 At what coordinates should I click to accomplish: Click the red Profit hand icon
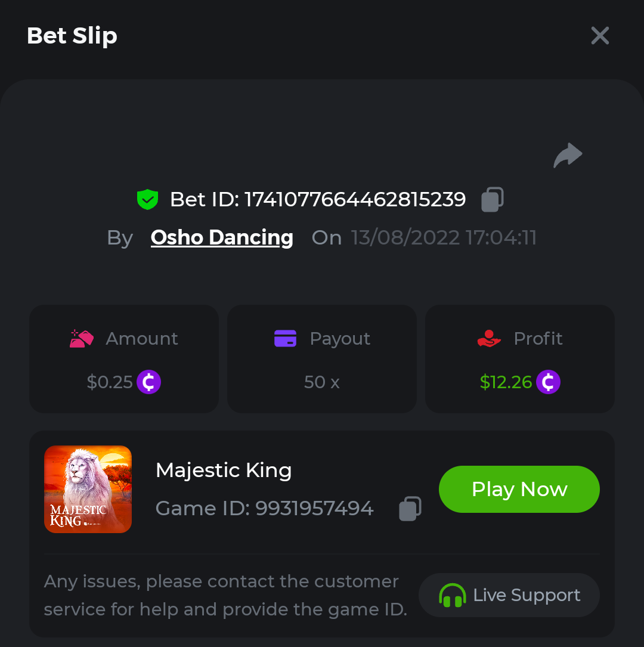tap(489, 339)
